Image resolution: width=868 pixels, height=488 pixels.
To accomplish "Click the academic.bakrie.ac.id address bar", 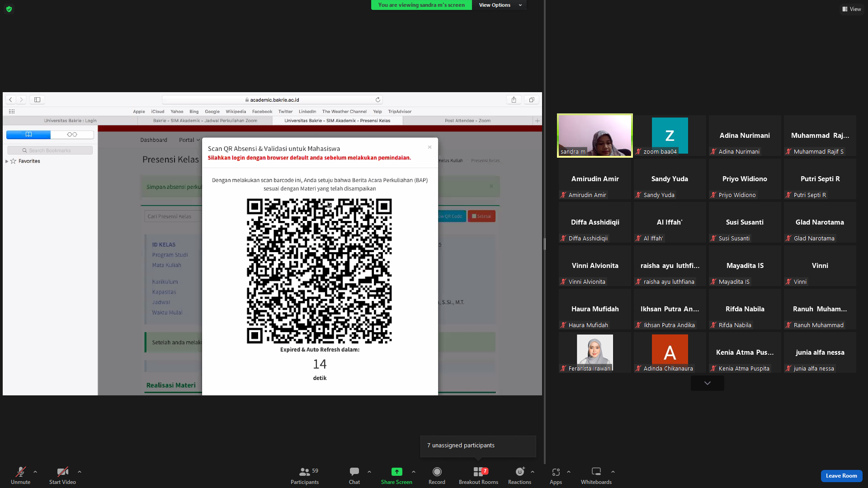I will 272,100.
